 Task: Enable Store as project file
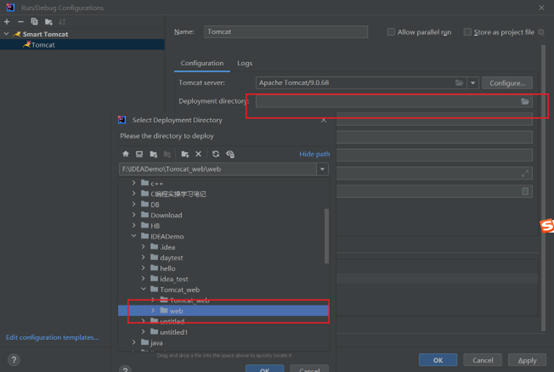(x=467, y=32)
